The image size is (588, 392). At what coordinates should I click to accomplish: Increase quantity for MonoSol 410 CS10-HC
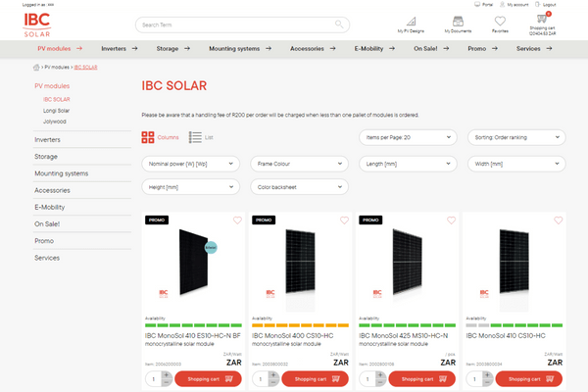[487, 375]
